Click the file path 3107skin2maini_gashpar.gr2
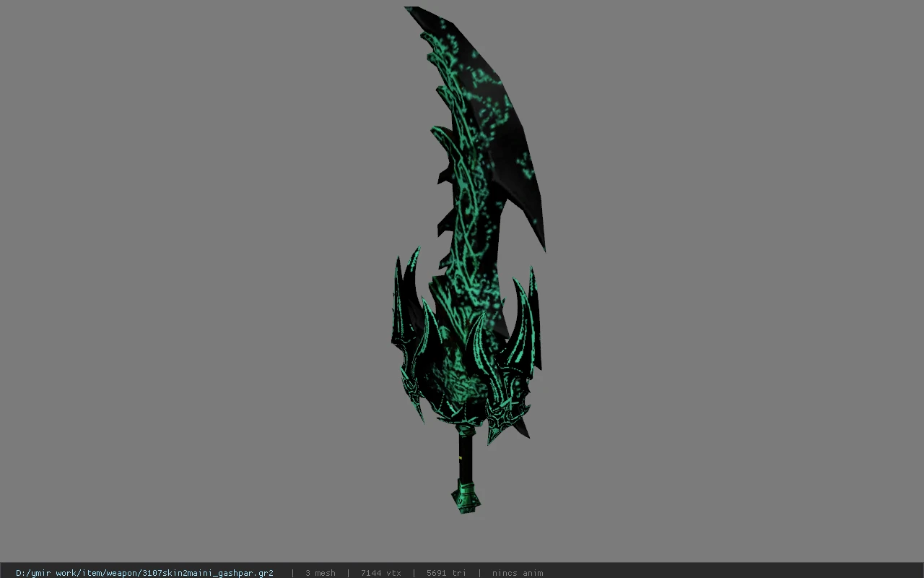The image size is (924, 578). (144, 573)
